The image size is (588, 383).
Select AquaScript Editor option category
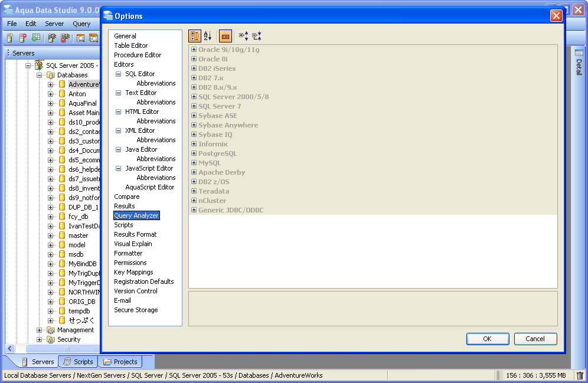pyautogui.click(x=149, y=187)
